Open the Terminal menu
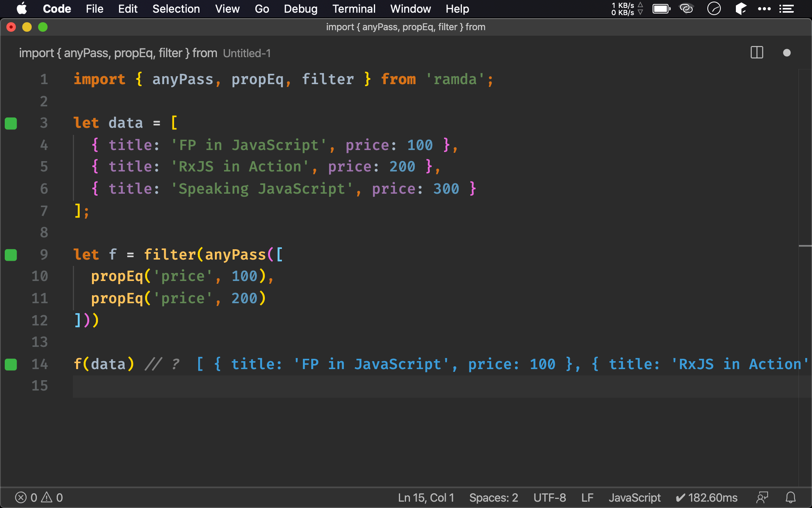Screen dimensions: 812x508 [354, 9]
